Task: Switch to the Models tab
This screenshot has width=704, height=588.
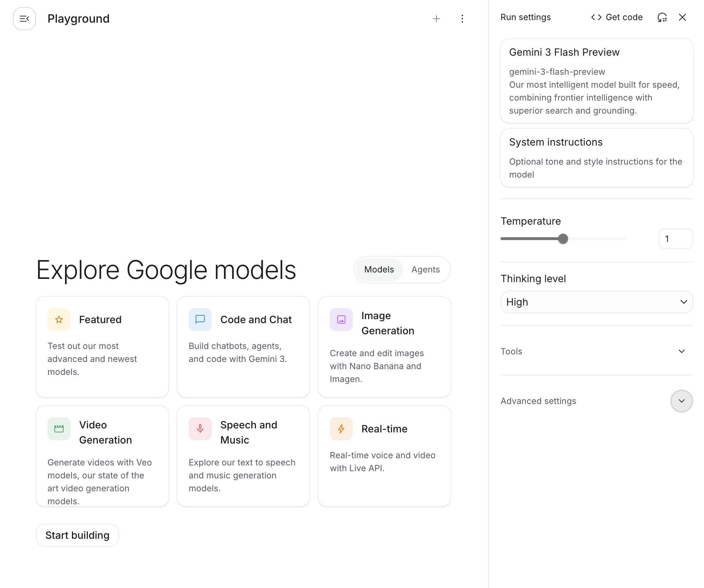Action: (379, 270)
